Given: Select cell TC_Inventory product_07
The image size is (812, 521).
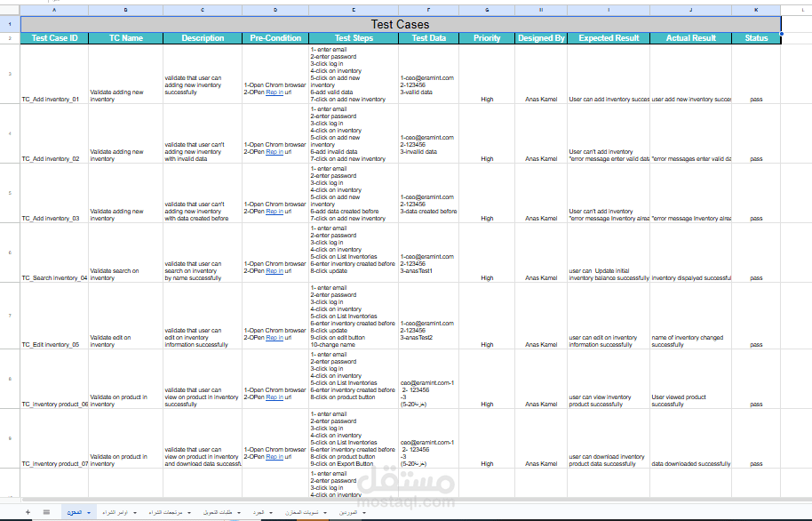Looking at the screenshot, I should pos(54,438).
